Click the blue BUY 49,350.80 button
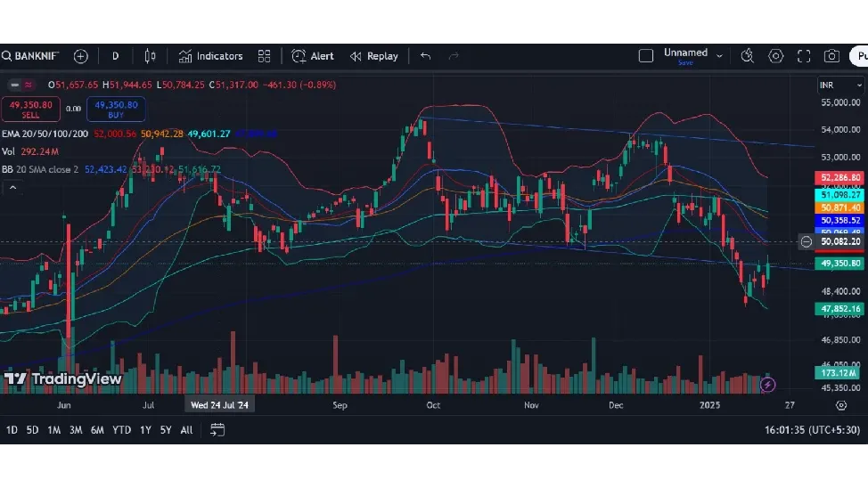The width and height of the screenshot is (868, 488). tap(116, 109)
